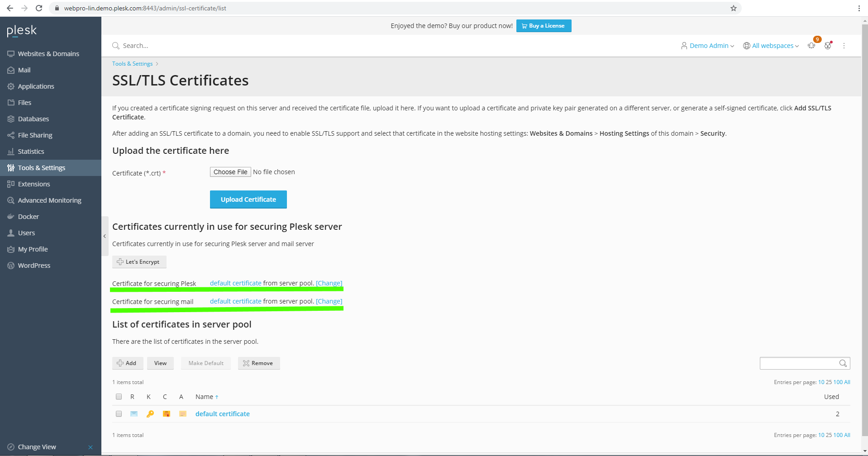Click Choose File for certificate
The width and height of the screenshot is (868, 456).
click(230, 172)
